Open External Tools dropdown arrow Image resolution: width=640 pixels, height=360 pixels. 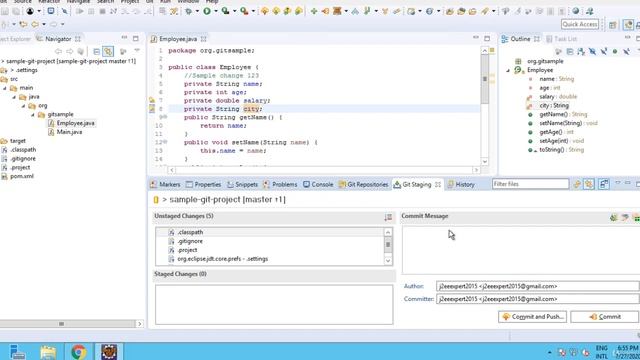pos(253,11)
